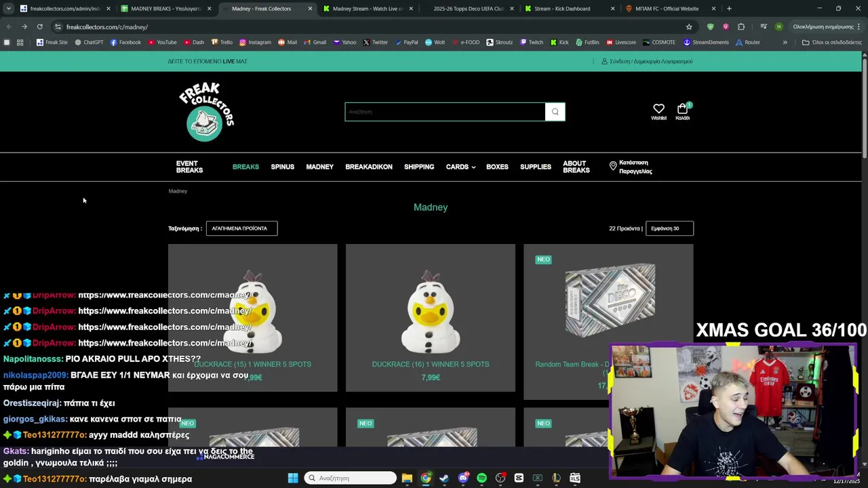The image size is (868, 488).
Task: Switch to the Madney Stream Kick tab
Action: click(368, 9)
